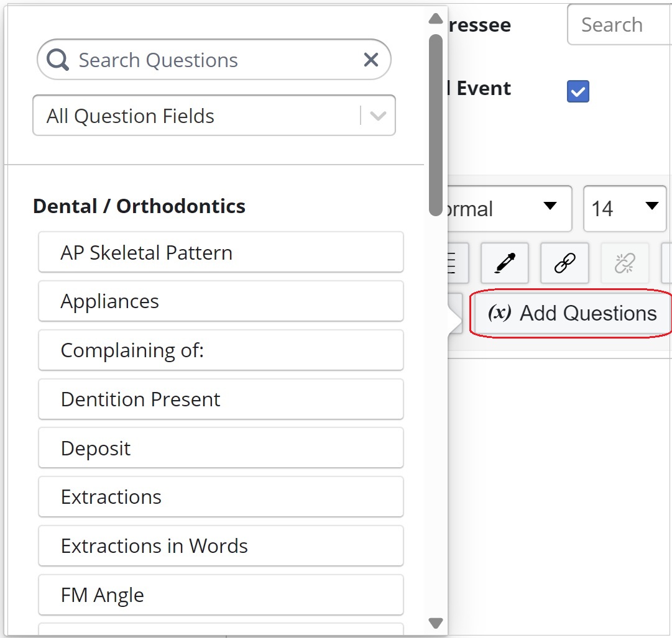
Task: Click the Add Questions button
Action: pyautogui.click(x=570, y=313)
